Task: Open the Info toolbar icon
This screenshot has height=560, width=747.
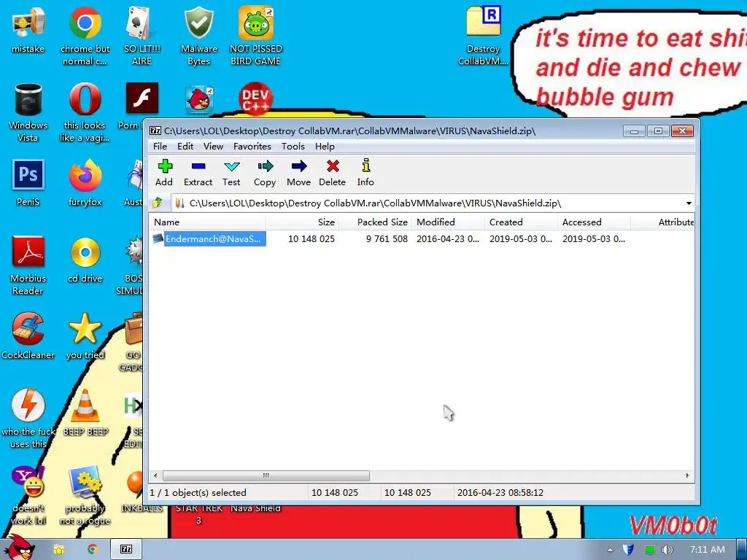Action: pos(365,172)
